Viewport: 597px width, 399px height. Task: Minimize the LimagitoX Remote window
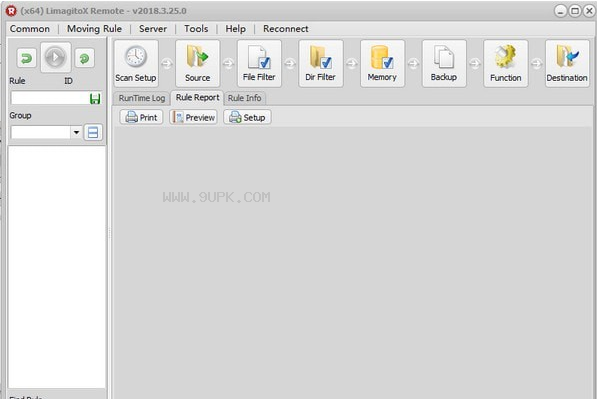coord(560,11)
